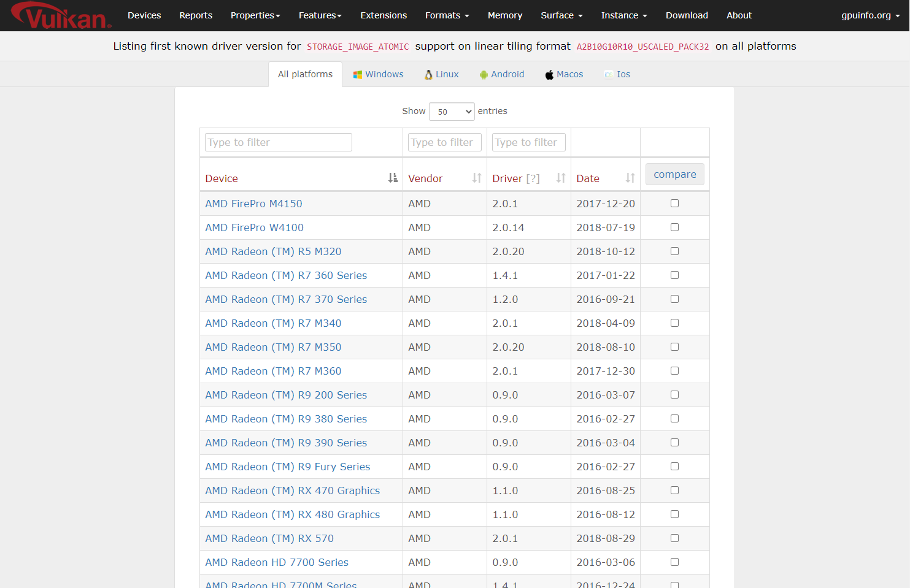
Task: Open the Show entries count dropdown
Action: [x=452, y=112]
